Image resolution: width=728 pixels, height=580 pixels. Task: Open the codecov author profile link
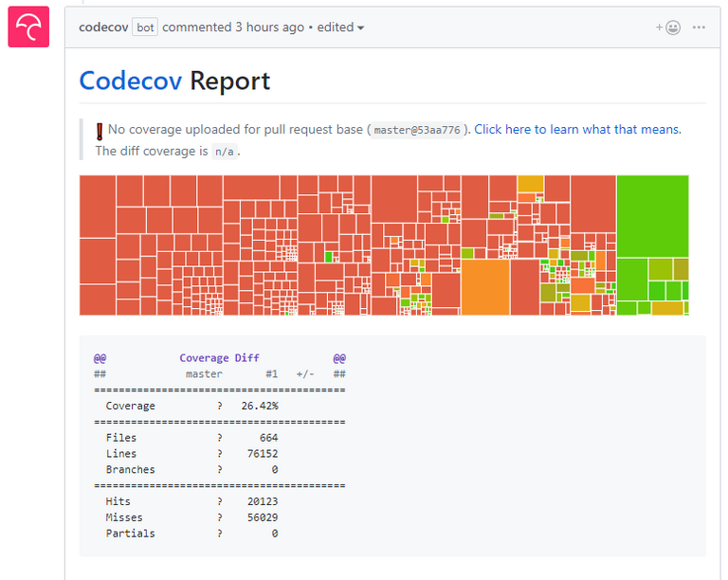(103, 27)
